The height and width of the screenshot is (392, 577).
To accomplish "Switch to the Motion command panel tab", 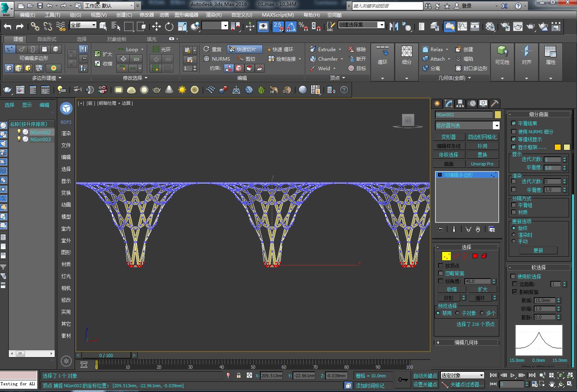I will (472, 104).
